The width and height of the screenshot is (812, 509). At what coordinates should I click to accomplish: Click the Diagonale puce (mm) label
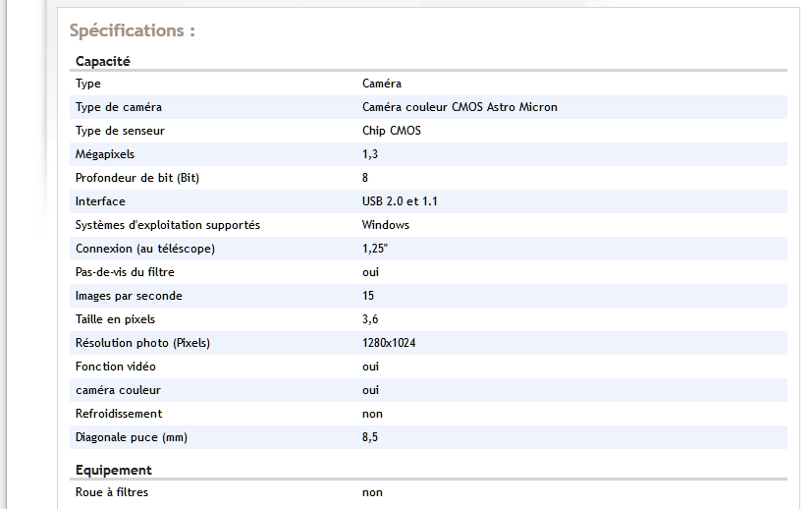(x=132, y=437)
